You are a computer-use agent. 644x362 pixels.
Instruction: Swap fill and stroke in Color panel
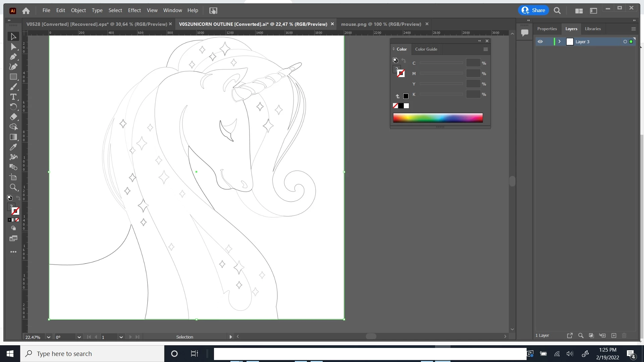pos(404,61)
